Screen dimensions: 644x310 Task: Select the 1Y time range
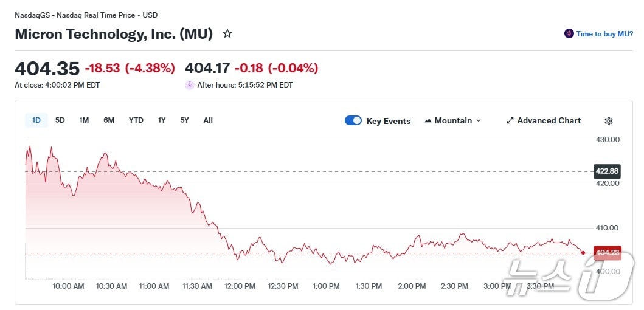[162, 120]
